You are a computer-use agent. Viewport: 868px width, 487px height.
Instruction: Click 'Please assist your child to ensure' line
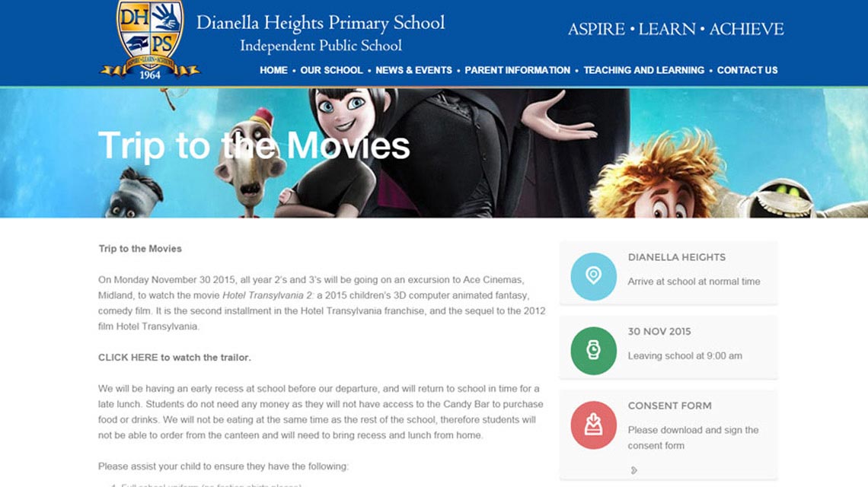[x=223, y=466]
